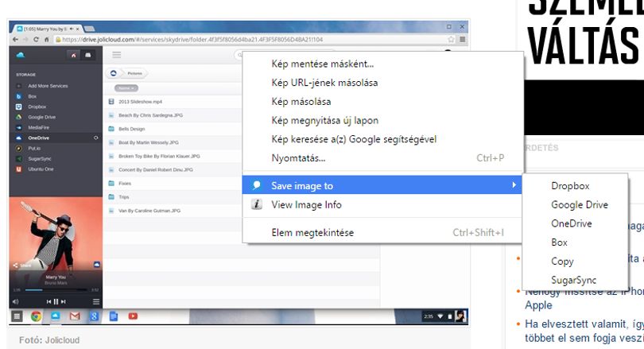644x349 pixels.
Task: Skip to the next track
Action: 64,302
